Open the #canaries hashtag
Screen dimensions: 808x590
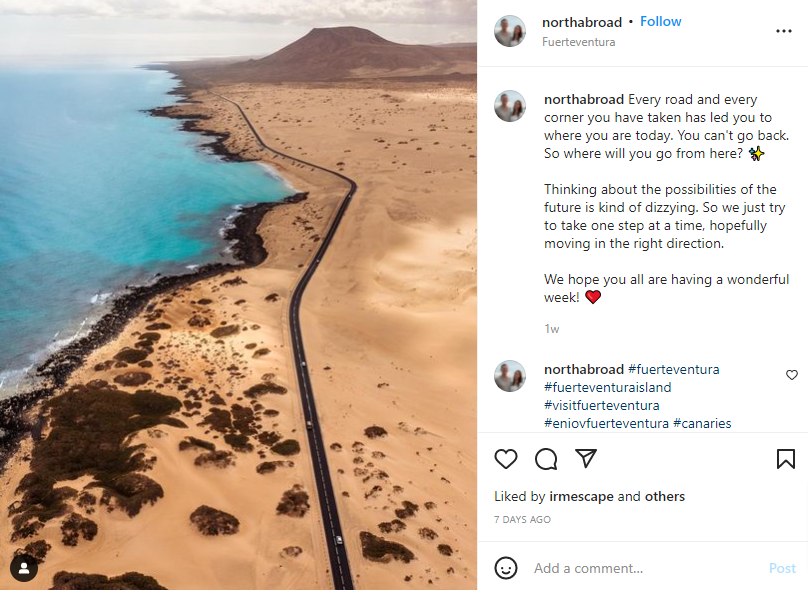pyautogui.click(x=702, y=424)
